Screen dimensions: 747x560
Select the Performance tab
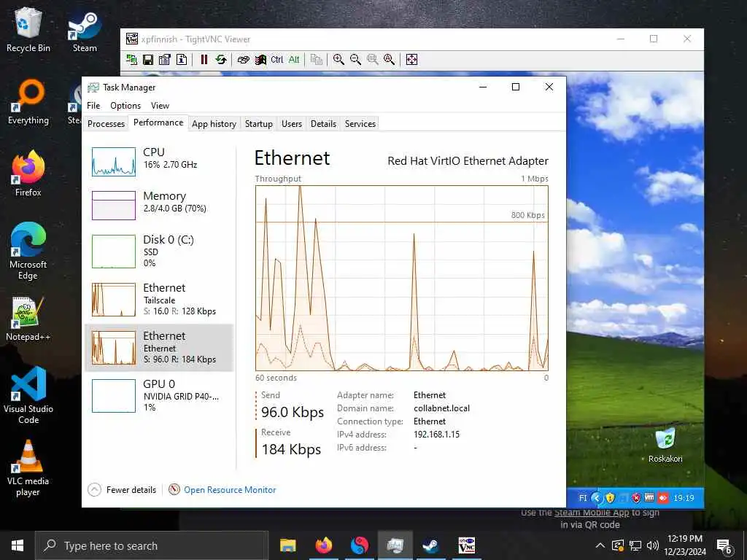158,122
